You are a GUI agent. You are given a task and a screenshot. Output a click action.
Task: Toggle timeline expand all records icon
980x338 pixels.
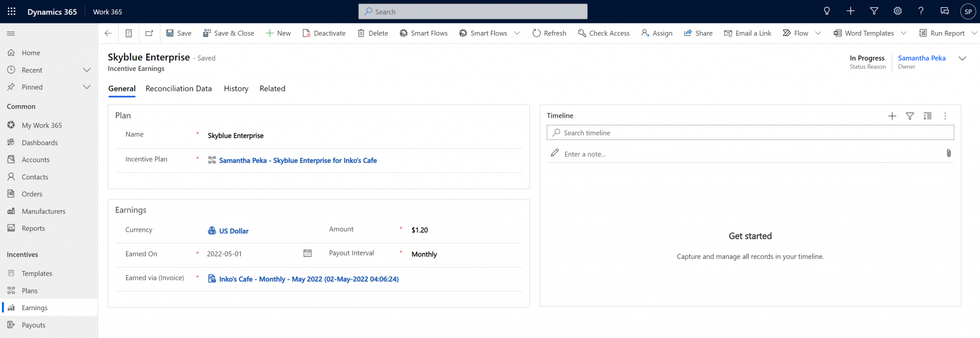pyautogui.click(x=927, y=116)
